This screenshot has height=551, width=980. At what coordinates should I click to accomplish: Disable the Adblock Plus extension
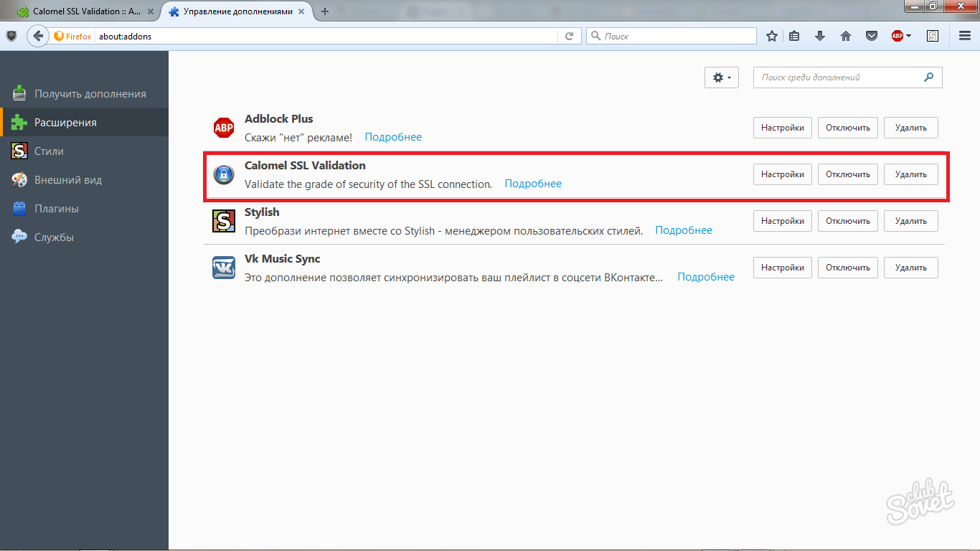847,128
